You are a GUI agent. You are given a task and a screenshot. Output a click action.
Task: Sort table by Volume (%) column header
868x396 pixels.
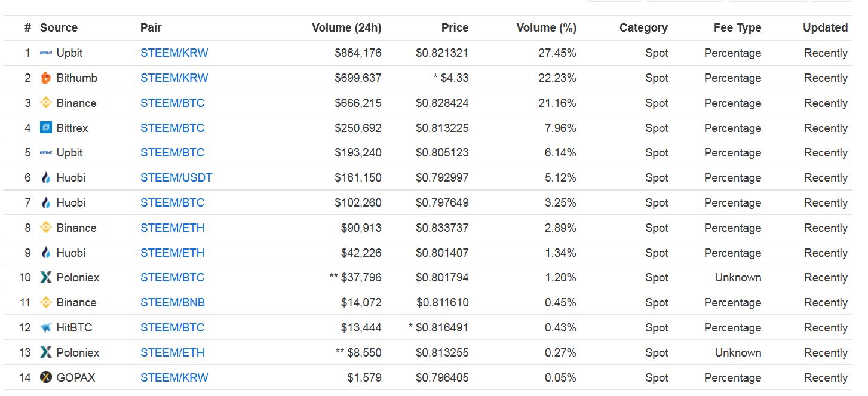pos(546,28)
